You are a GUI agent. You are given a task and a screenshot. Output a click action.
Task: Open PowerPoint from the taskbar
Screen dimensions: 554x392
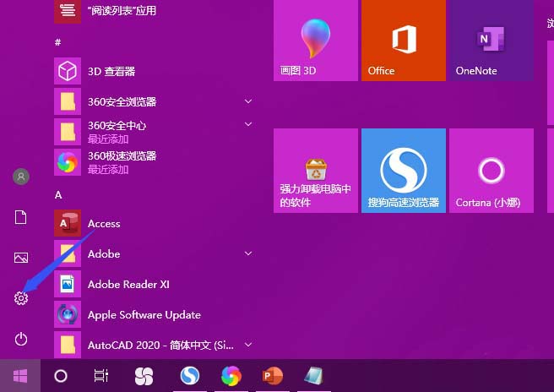[x=273, y=375]
